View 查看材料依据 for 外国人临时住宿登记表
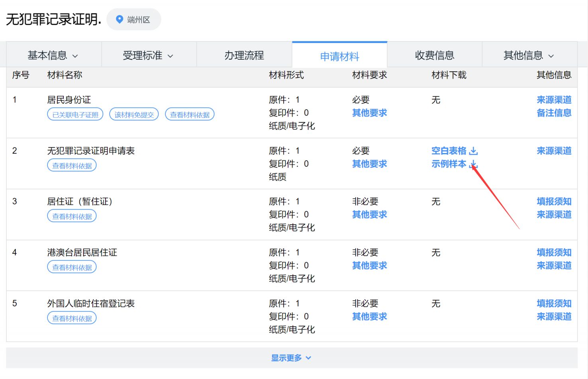 pos(72,318)
